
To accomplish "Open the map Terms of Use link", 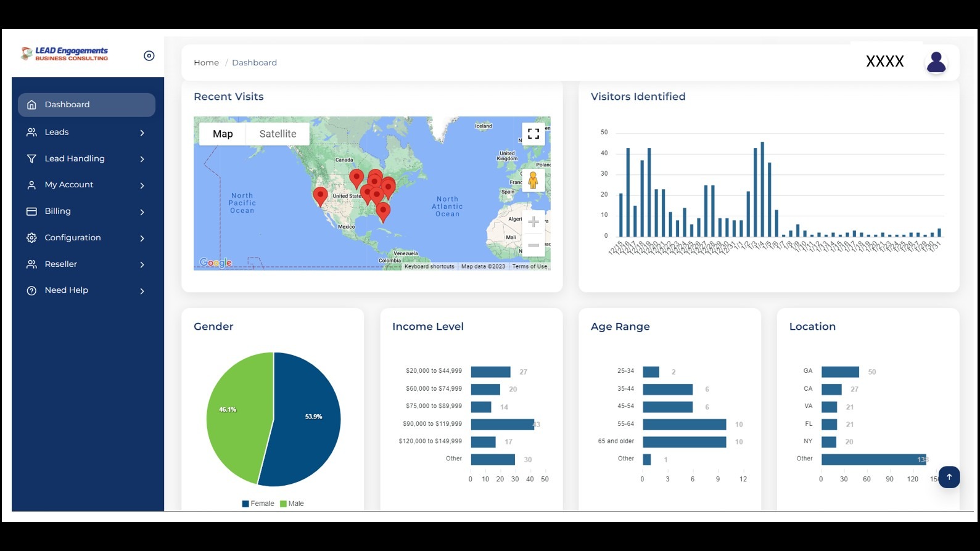I will 529,266.
